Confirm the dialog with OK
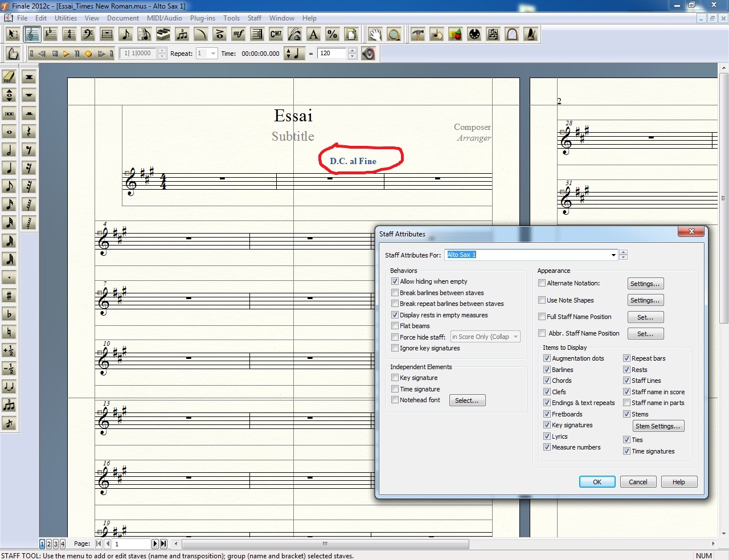 (x=597, y=482)
